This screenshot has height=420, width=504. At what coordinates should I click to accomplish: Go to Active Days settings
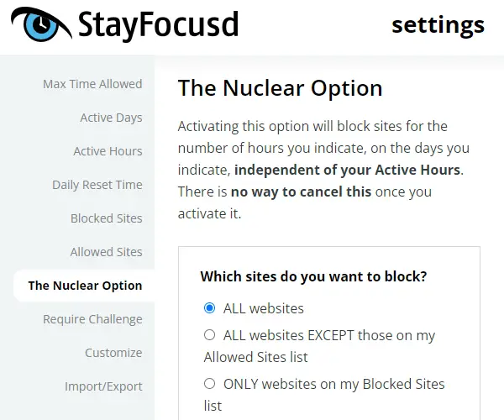pos(111,118)
